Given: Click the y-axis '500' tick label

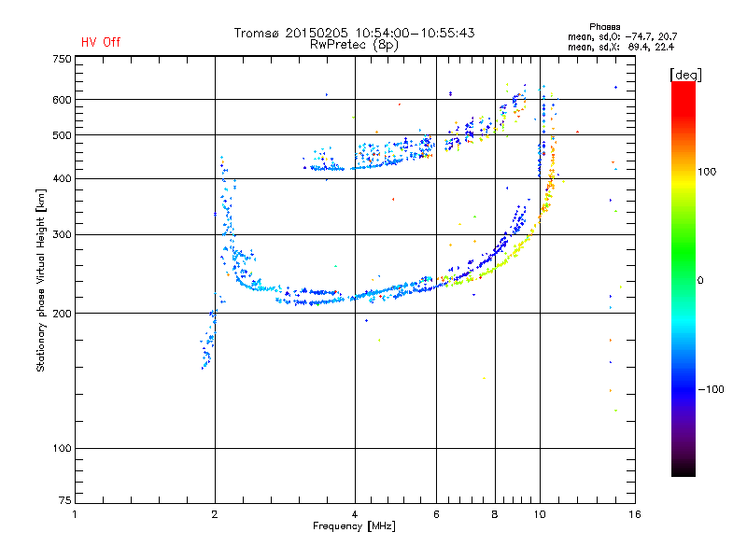Looking at the screenshot, I should click(x=62, y=135).
